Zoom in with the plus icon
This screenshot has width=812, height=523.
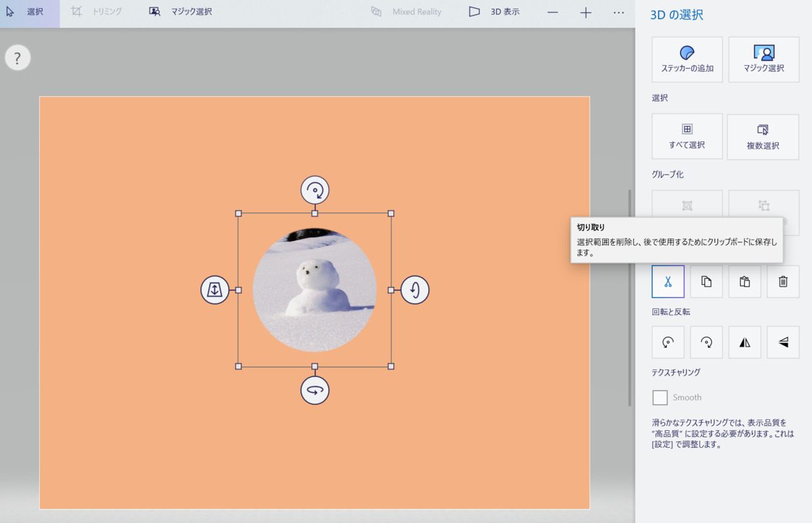(586, 12)
